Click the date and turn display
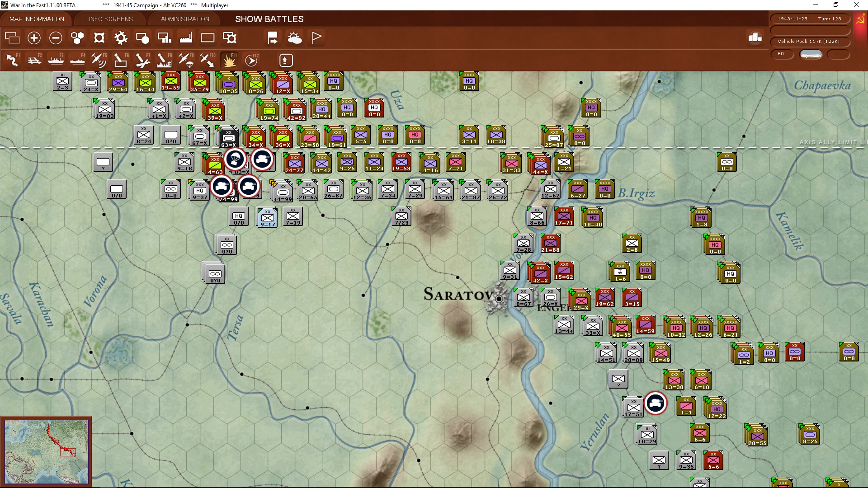 (x=809, y=19)
